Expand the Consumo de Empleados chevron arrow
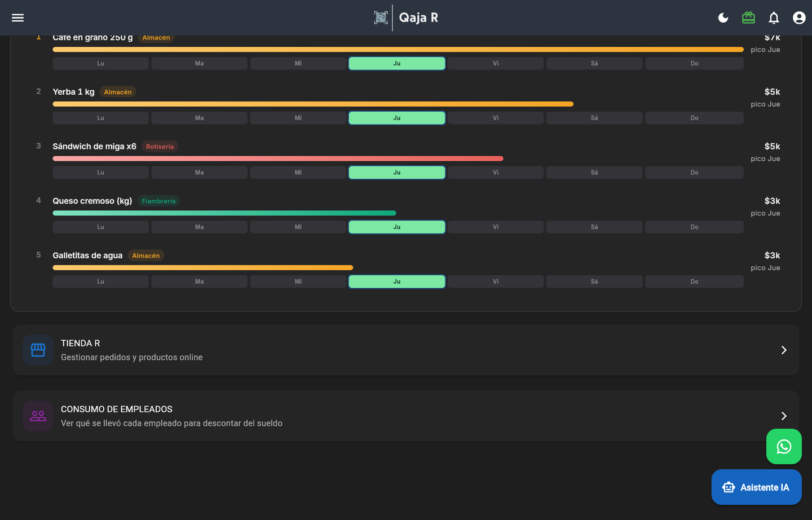 click(x=784, y=416)
